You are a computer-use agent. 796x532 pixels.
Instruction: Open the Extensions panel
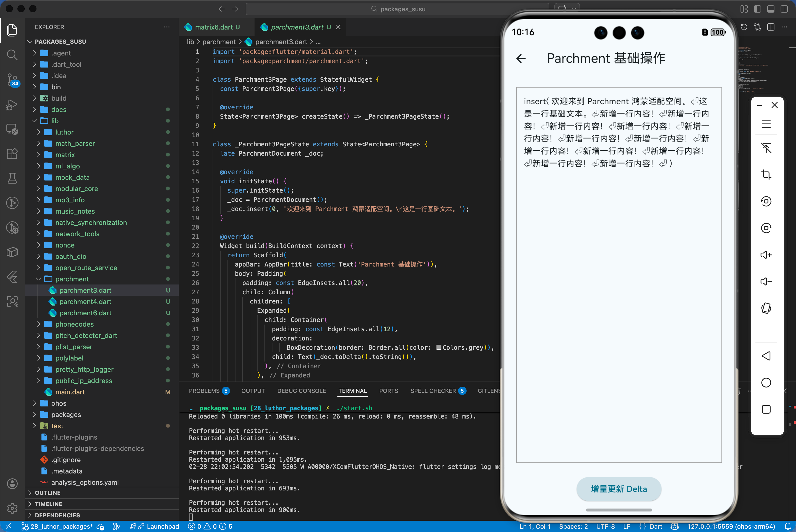(x=12, y=154)
